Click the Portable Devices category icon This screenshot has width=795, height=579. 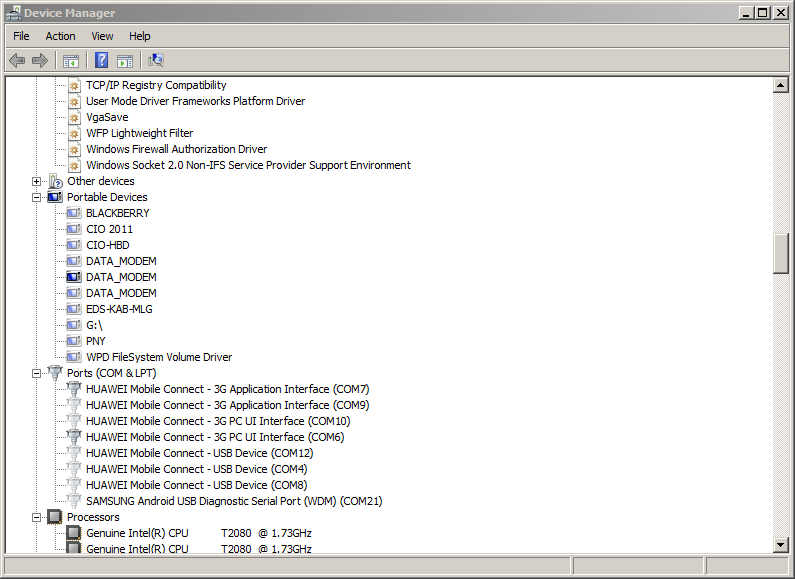click(55, 197)
